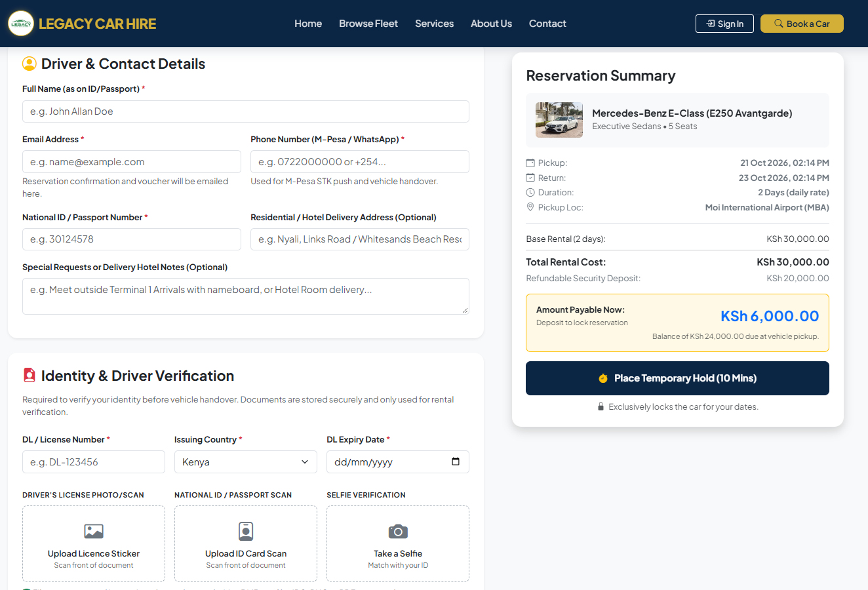Viewport: 868px width, 590px height.
Task: Click the Legacy Car Hire logo icon
Action: 21,24
